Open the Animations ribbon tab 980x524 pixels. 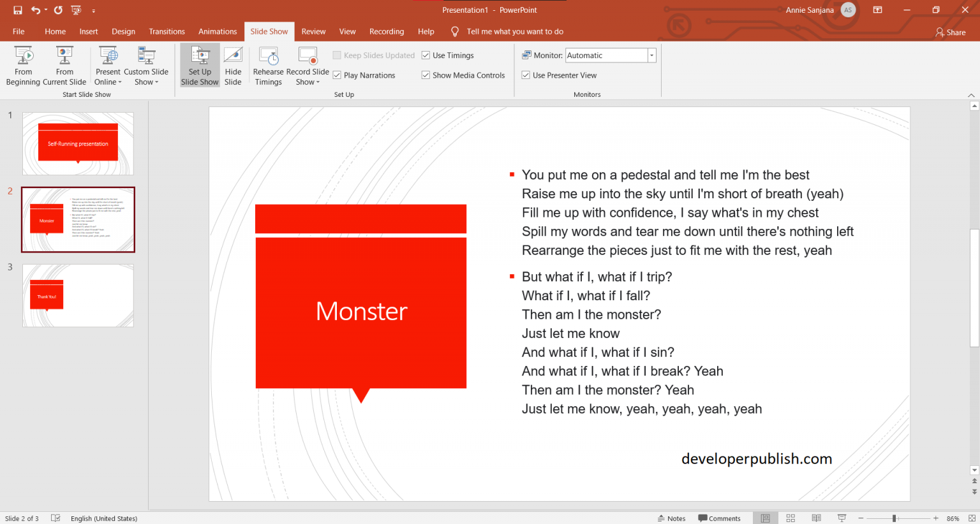click(218, 31)
